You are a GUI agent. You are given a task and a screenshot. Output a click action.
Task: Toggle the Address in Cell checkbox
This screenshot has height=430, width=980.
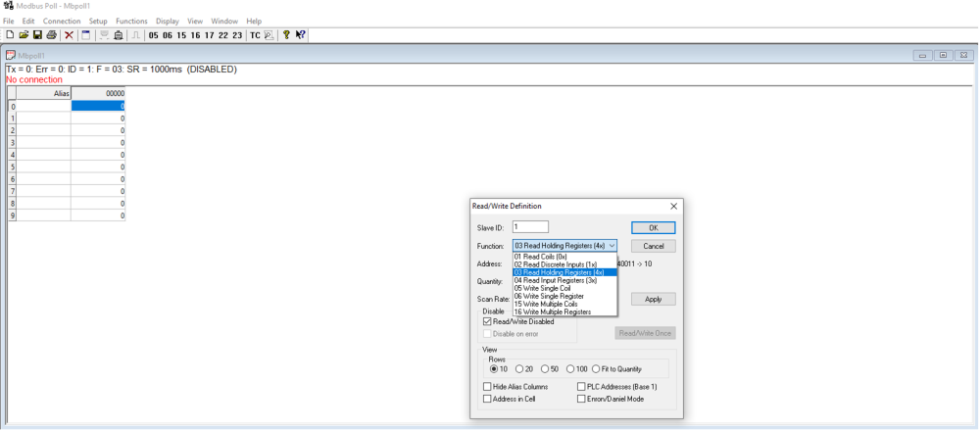click(x=487, y=399)
